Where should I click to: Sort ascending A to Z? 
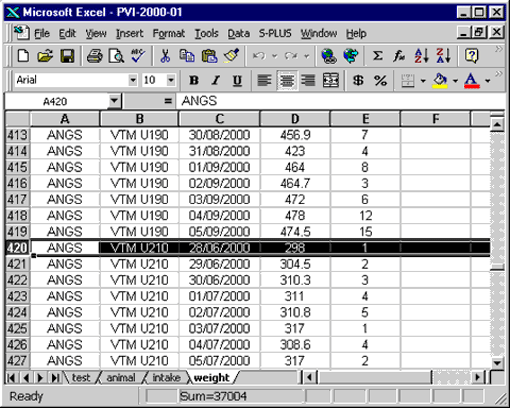coord(421,56)
